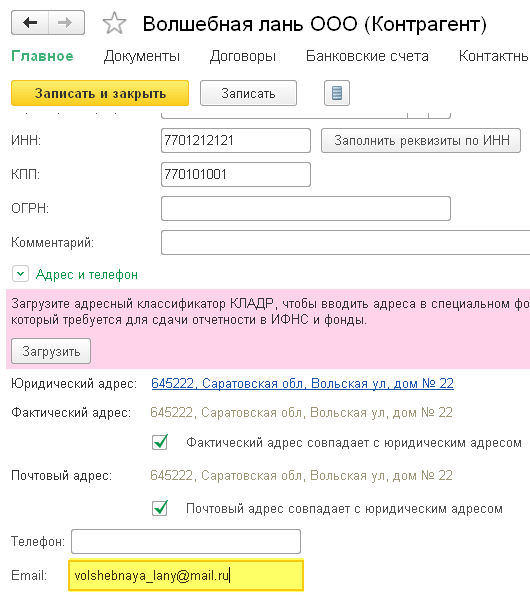Click Заполнить реквизиты по ИНН
This screenshot has width=530, height=603.
click(421, 140)
